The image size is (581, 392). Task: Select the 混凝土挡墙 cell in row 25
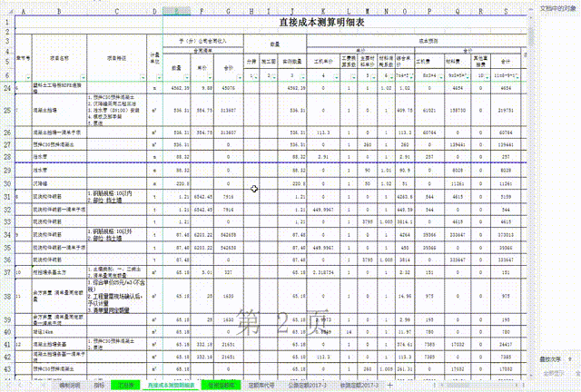coord(59,110)
